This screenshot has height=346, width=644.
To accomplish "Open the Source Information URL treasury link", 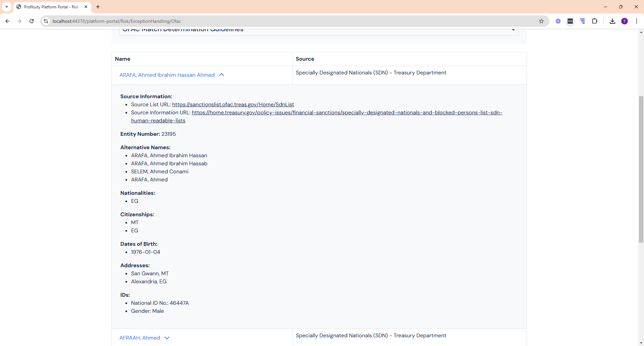I will (347, 113).
